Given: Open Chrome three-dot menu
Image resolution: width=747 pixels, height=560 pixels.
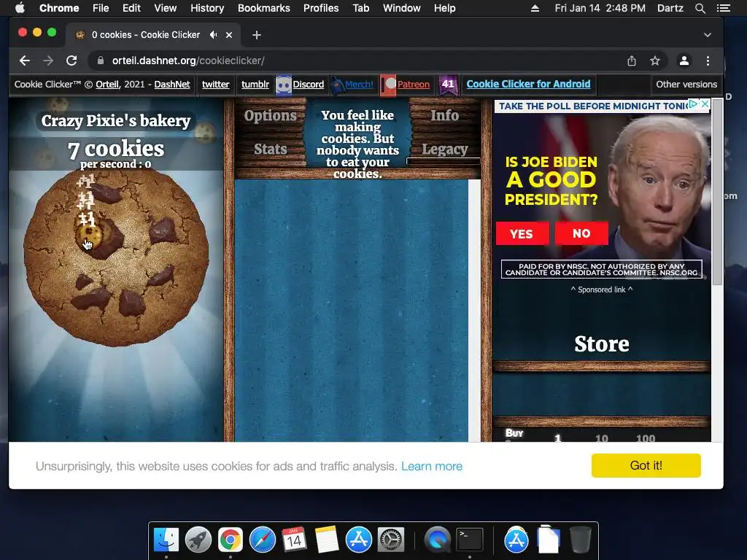Looking at the screenshot, I should click(708, 61).
